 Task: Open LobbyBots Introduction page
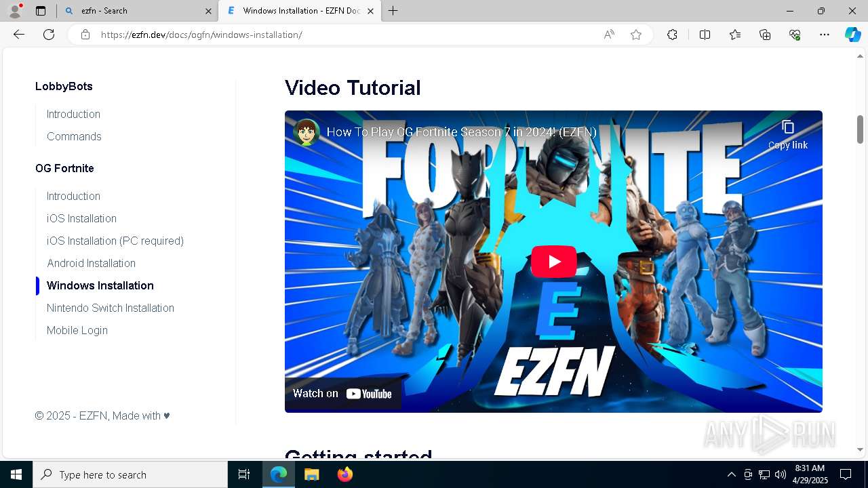click(73, 114)
